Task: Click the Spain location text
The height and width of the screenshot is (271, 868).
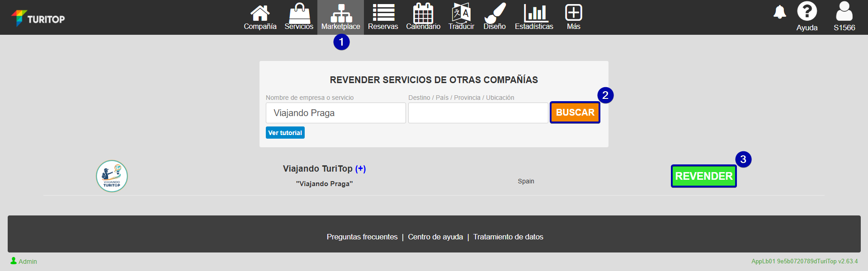Action: click(x=526, y=181)
